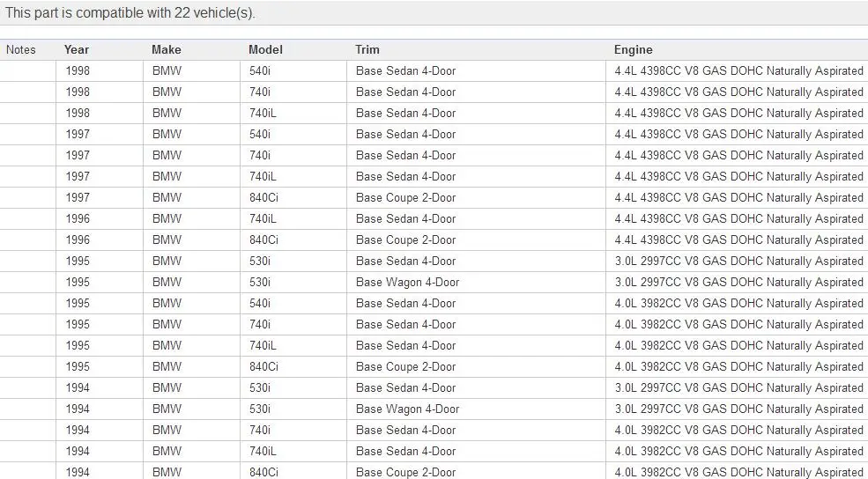Click the Make column header

167,50
